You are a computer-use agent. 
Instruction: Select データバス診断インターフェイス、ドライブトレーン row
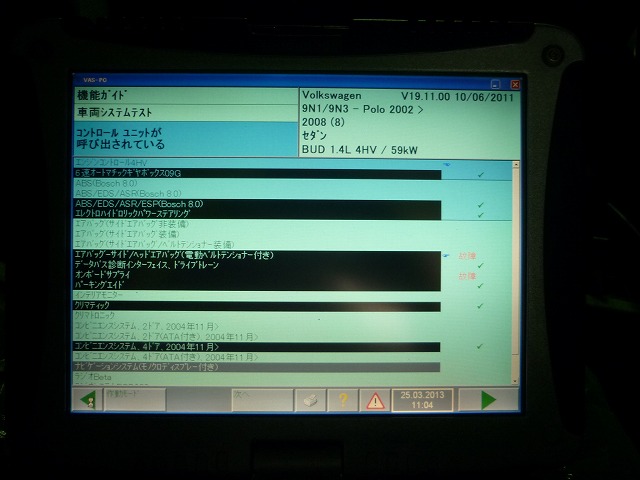[257, 265]
